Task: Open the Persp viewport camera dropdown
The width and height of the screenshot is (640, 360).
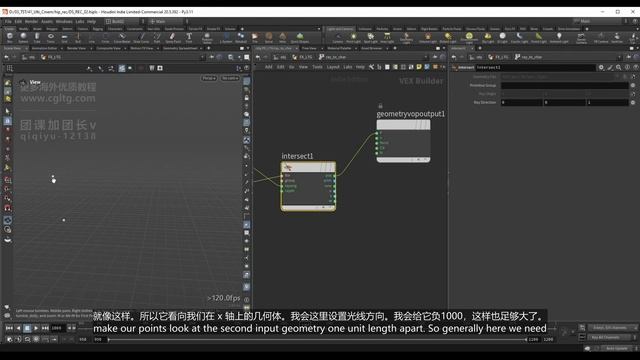Action: click(x=209, y=78)
